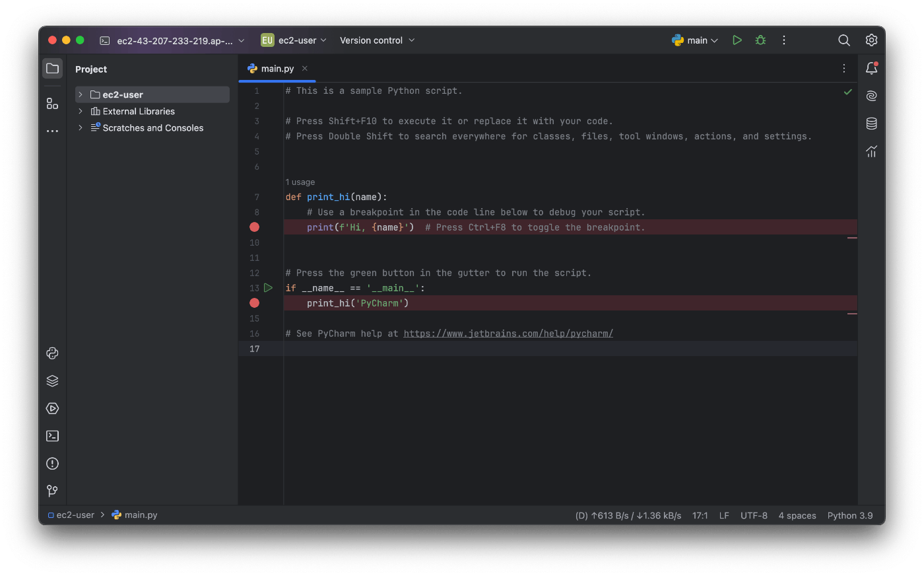Image resolution: width=924 pixels, height=576 pixels.
Task: Open the Database tool window
Action: (871, 124)
